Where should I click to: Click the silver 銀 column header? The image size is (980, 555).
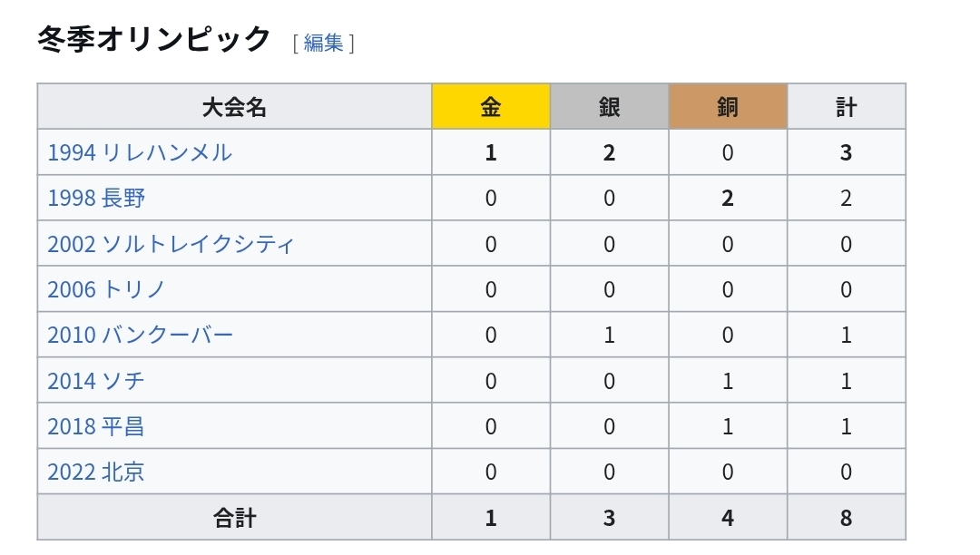pyautogui.click(x=609, y=107)
